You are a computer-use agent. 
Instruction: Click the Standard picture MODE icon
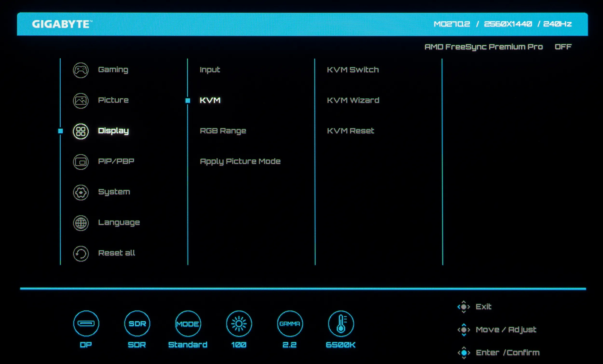[188, 324]
